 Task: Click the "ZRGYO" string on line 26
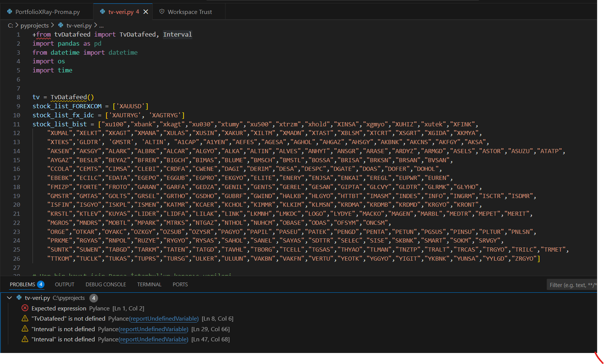[523, 259]
